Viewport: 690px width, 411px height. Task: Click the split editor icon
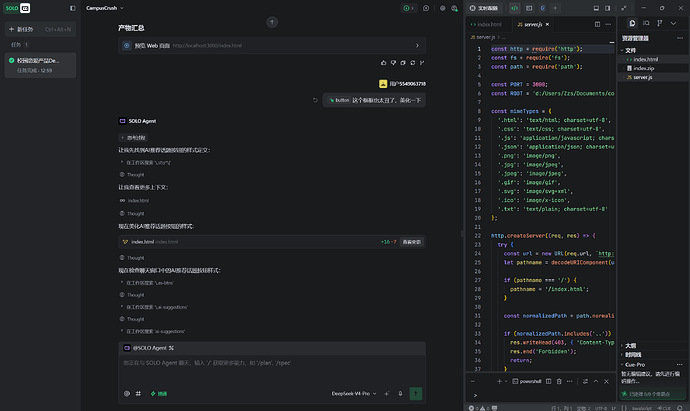tap(597, 24)
